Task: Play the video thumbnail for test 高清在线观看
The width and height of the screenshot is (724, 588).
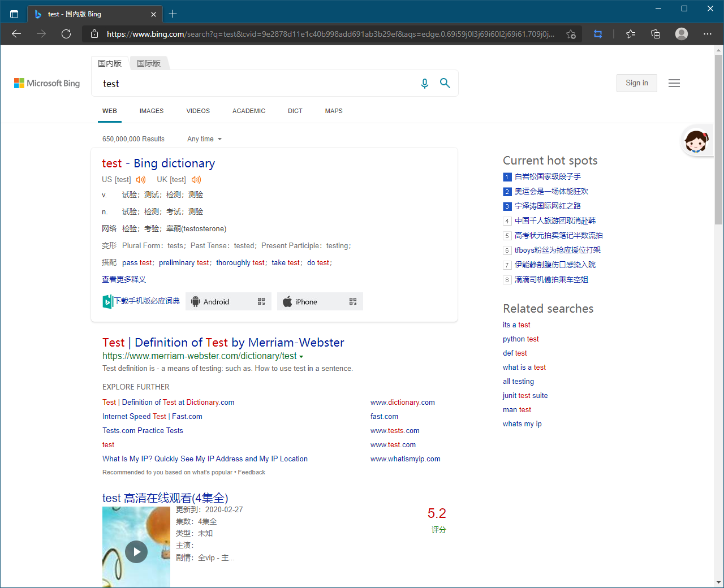Action: coord(136,551)
